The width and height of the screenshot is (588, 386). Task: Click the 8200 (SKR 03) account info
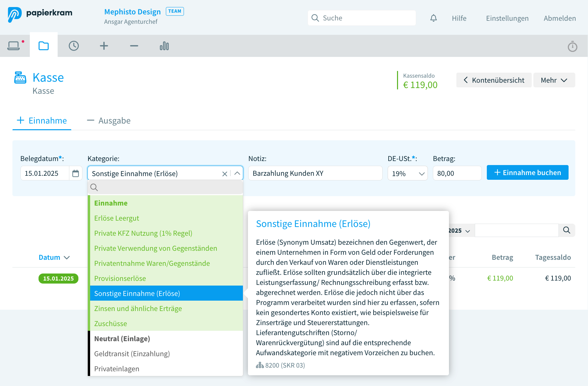tap(280, 365)
